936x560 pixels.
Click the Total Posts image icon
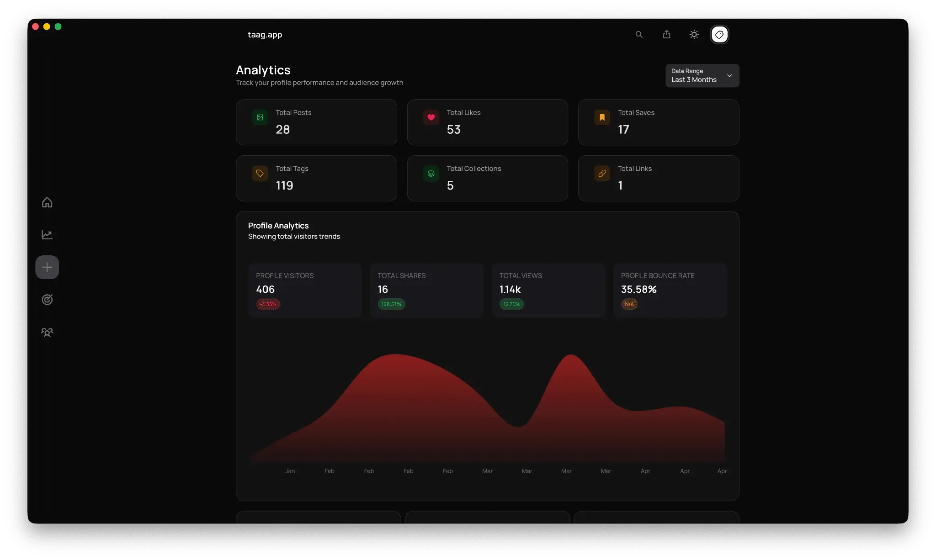point(260,117)
